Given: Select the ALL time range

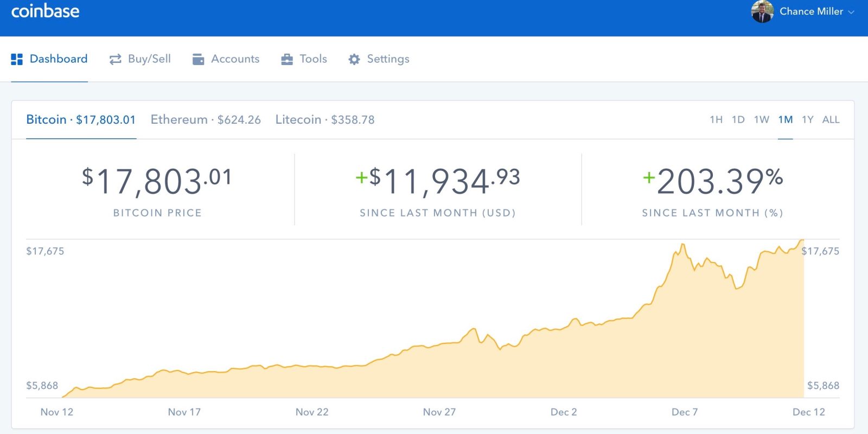Looking at the screenshot, I should coord(831,119).
